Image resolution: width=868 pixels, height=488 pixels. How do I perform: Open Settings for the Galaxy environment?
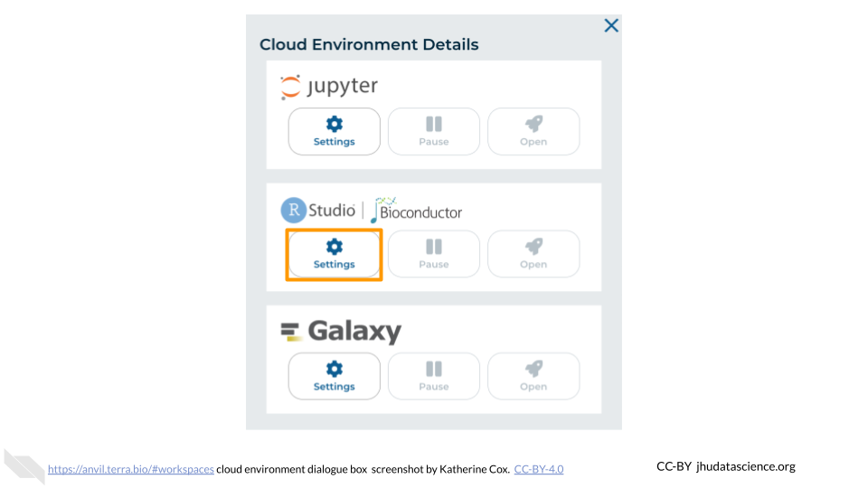pyautogui.click(x=334, y=377)
